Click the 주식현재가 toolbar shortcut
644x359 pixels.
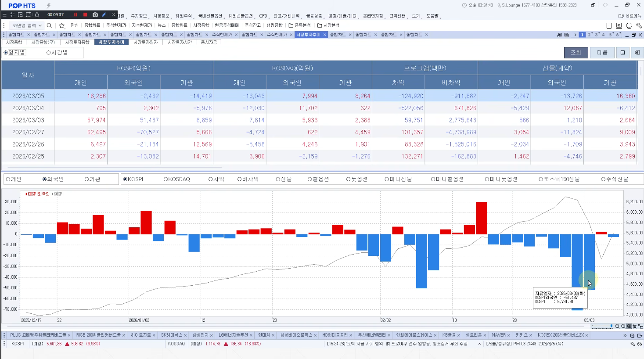tap(116, 25)
